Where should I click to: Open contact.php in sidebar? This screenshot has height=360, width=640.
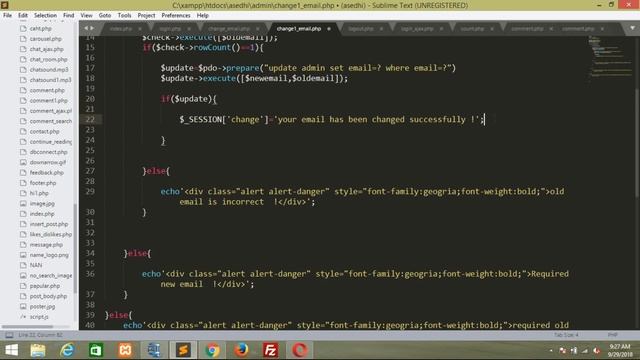tap(44, 131)
